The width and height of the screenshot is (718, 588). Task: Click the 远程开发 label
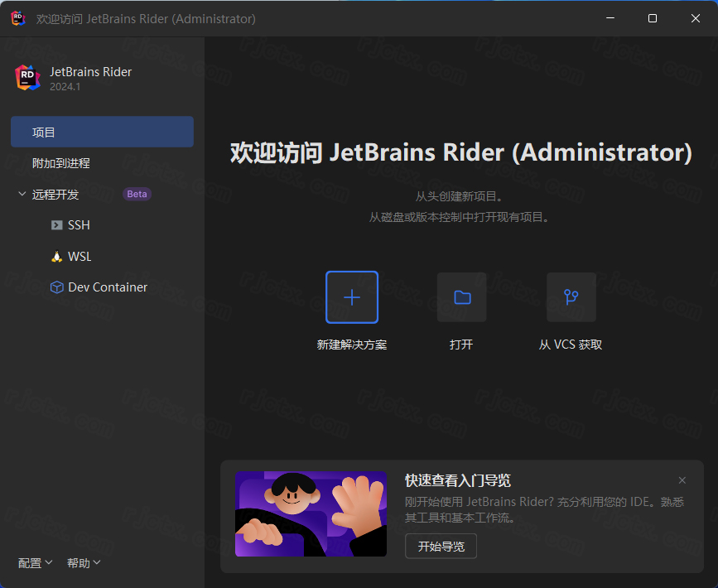55,194
